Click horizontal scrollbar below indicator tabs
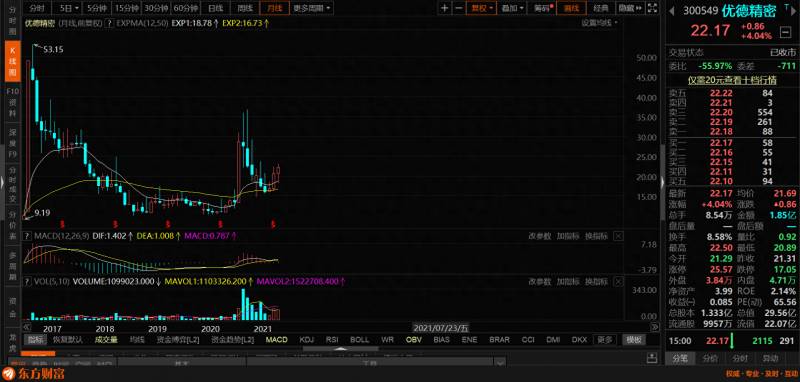This screenshot has height=382, width=800. 339,349
